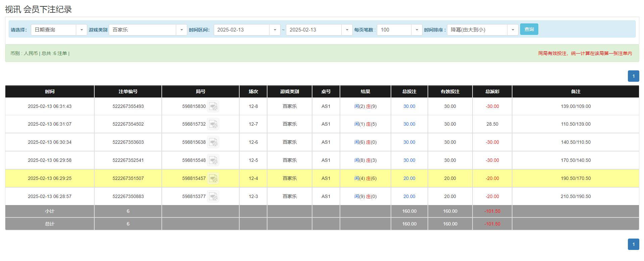
Task: Expand the 百家乐 game type dropdown
Action: point(181,30)
